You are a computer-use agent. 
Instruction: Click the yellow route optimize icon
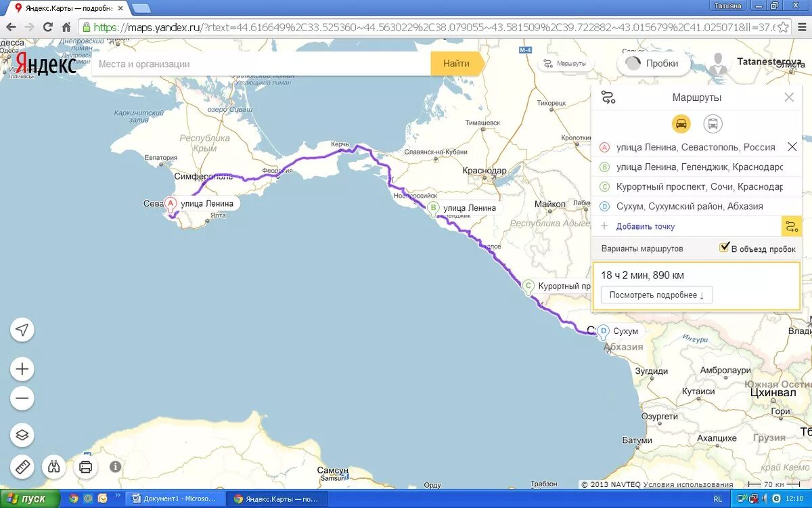point(791,226)
